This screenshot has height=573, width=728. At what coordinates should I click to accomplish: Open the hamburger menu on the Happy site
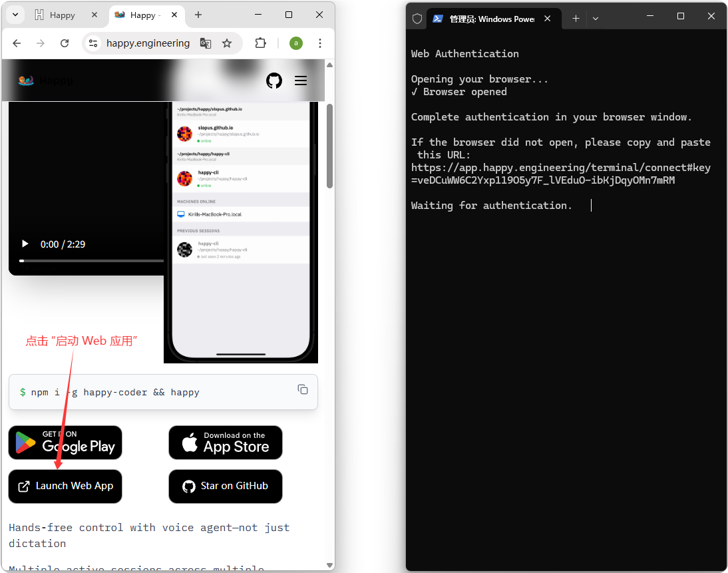click(x=301, y=81)
